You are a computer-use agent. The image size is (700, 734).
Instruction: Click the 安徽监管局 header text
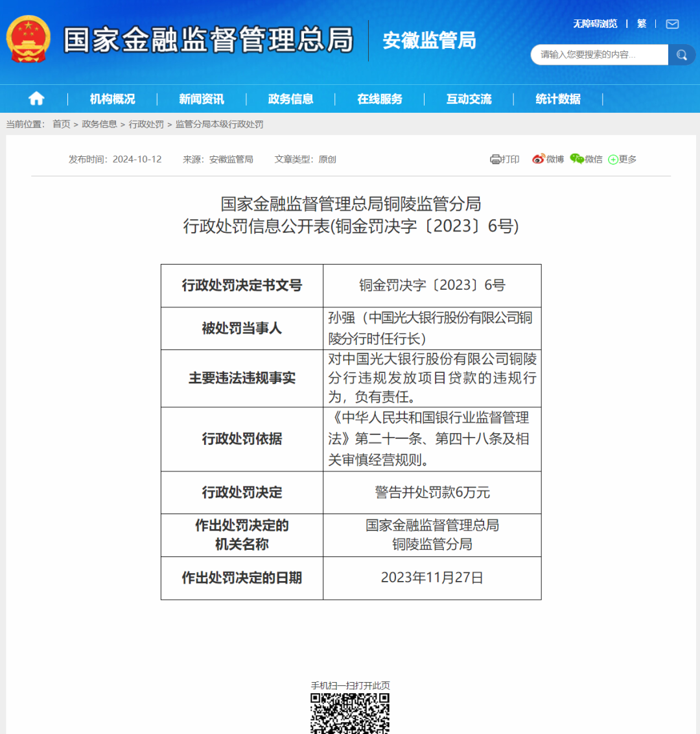point(429,40)
